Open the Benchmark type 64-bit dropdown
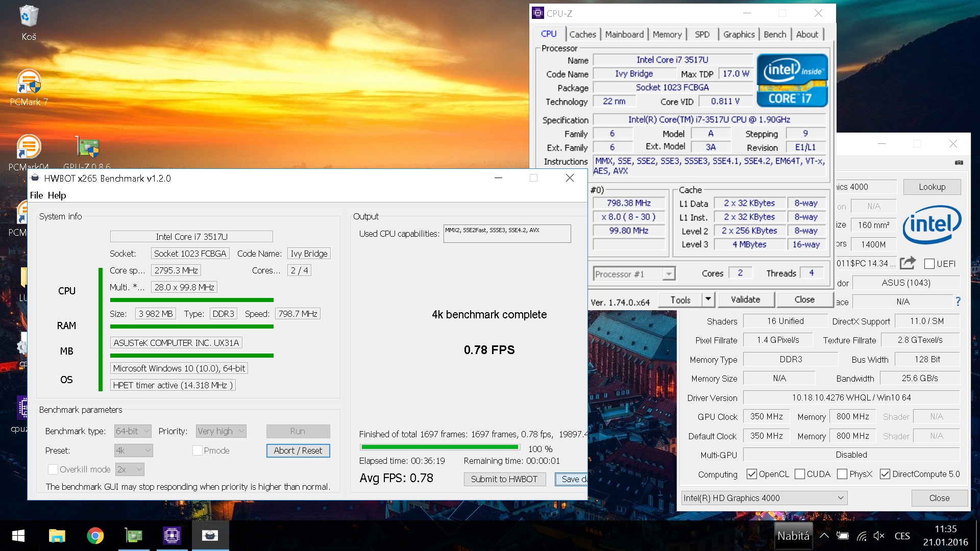This screenshot has width=980, height=551. pos(133,431)
